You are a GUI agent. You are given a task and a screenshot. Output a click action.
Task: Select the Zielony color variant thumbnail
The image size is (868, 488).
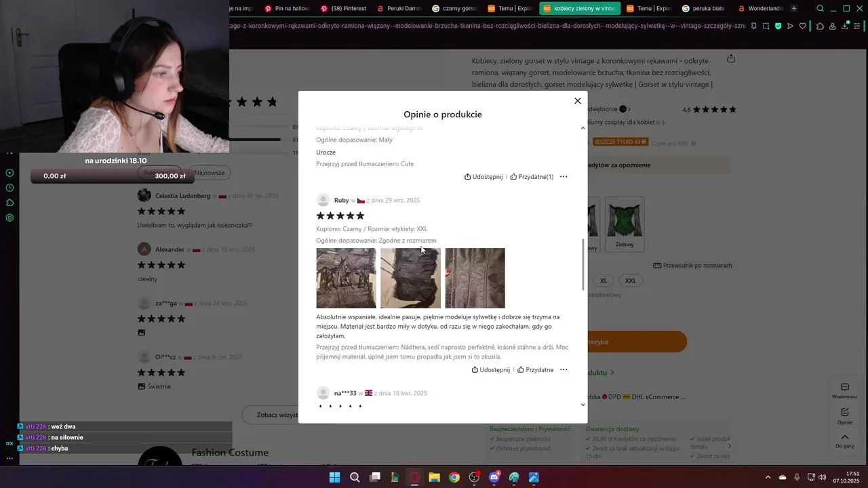click(x=625, y=224)
